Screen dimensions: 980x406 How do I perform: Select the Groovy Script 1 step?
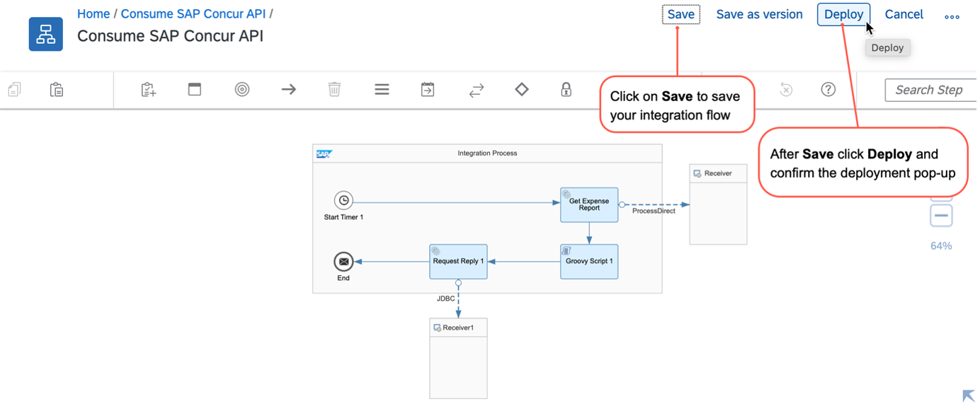tap(589, 262)
